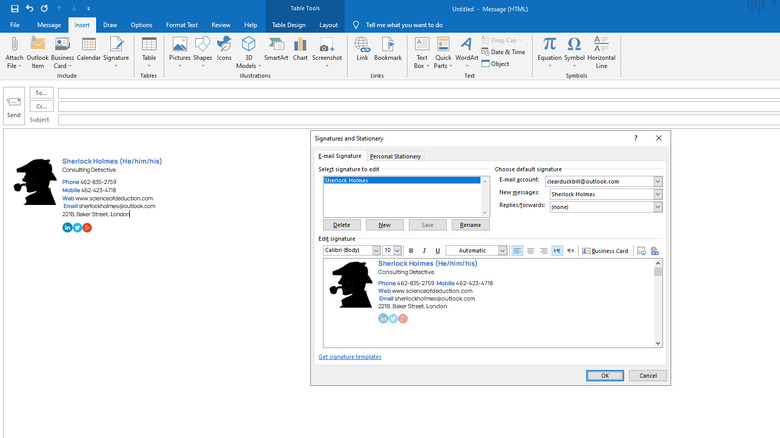The width and height of the screenshot is (780, 438).
Task: Expand the Replies/forwards dropdown
Action: click(658, 207)
